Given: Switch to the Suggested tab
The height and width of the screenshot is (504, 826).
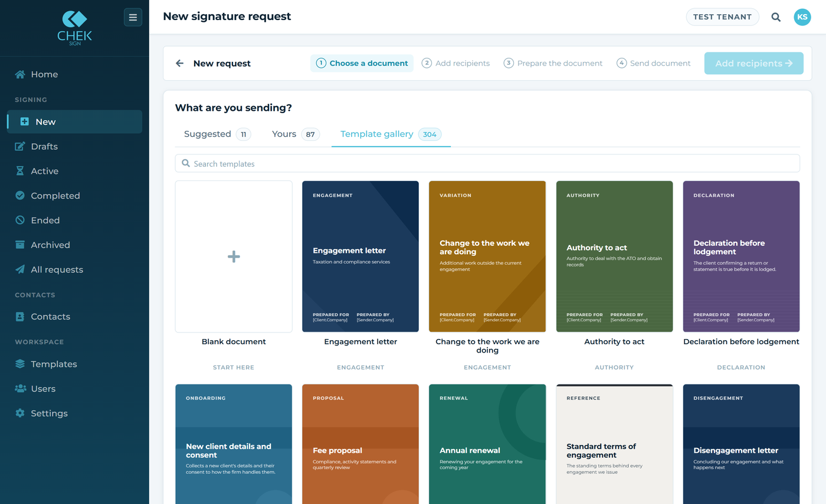Looking at the screenshot, I should pyautogui.click(x=218, y=134).
